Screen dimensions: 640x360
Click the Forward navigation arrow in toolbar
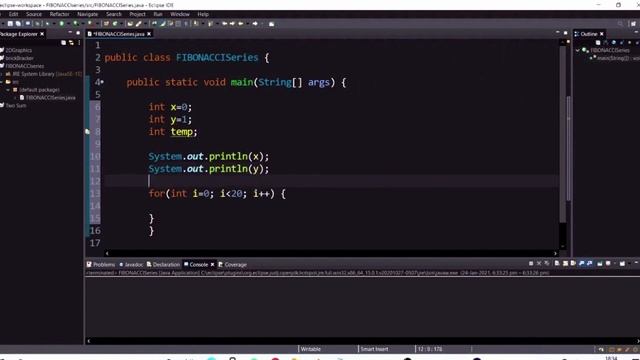[255, 24]
